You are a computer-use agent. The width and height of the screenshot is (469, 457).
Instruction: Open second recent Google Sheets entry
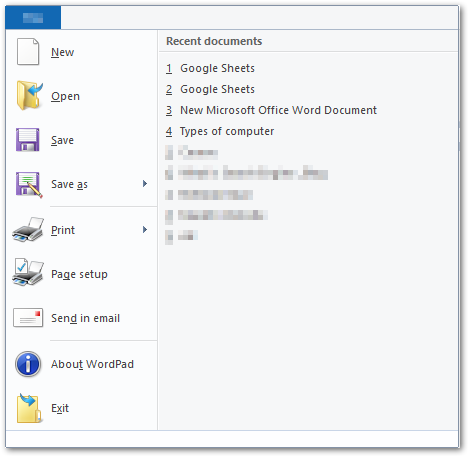point(210,89)
